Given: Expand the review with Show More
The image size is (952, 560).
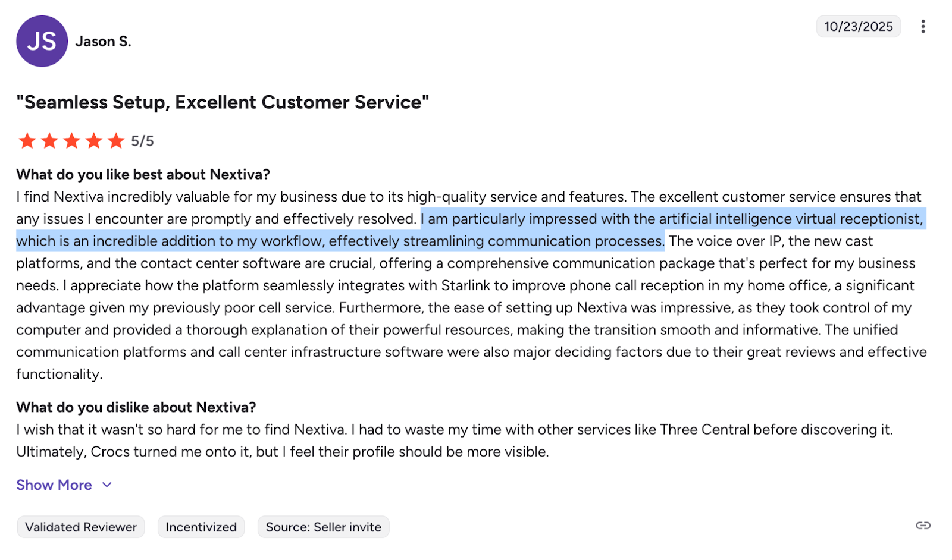Looking at the screenshot, I should pos(54,485).
